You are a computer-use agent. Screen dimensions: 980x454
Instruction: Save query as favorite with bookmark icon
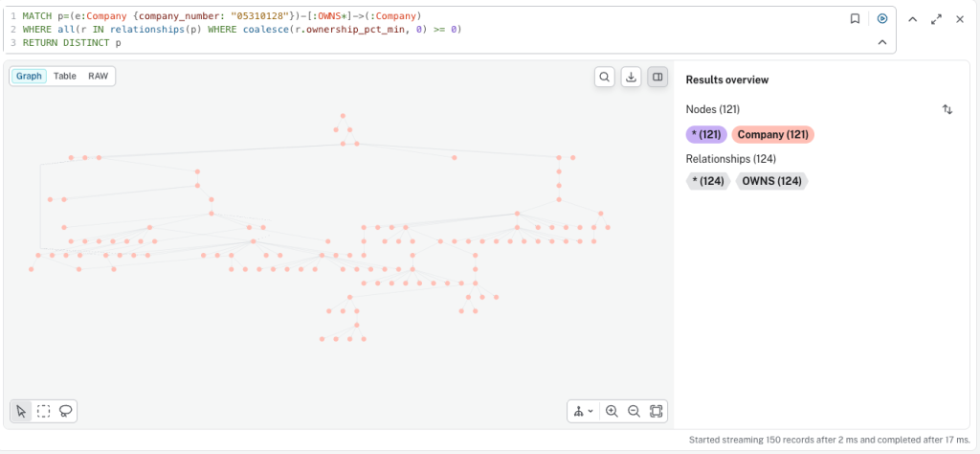[x=855, y=18]
